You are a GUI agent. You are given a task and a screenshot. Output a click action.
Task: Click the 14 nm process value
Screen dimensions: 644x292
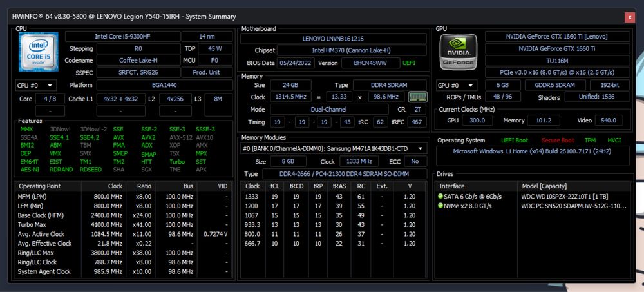pos(207,37)
